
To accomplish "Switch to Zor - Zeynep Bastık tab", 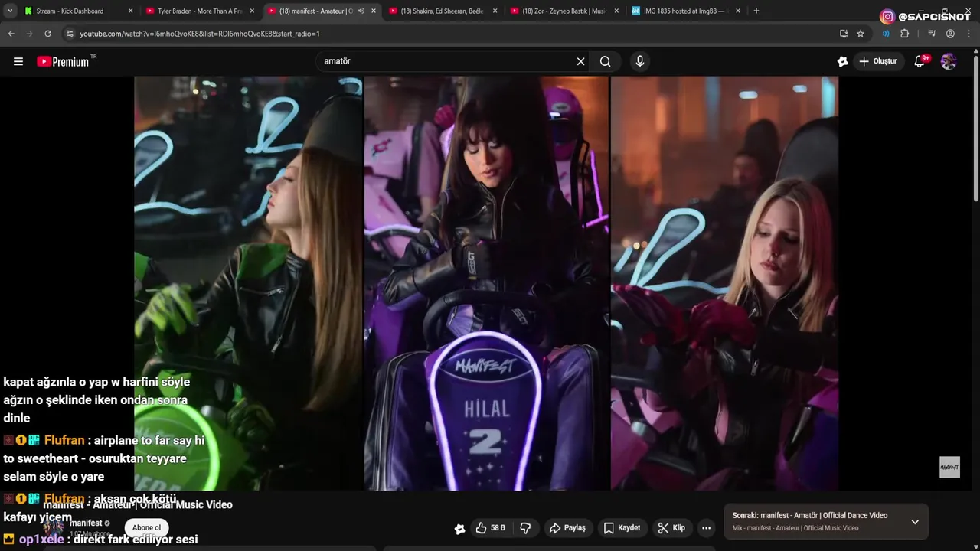I will (564, 11).
